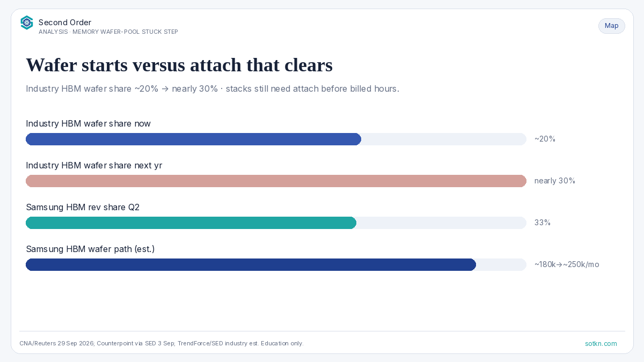Click the Wafer starts versus attach headline
The height and width of the screenshot is (362, 644).
[x=179, y=65]
